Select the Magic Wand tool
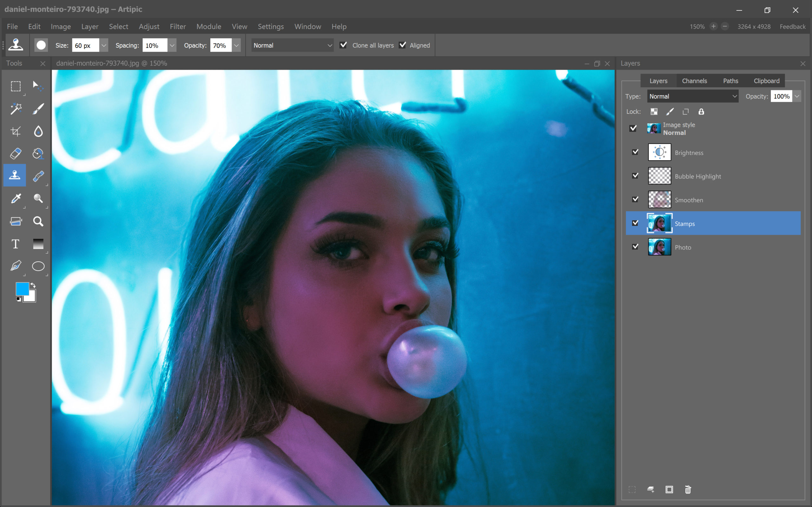Screen dimensions: 812x507 [16, 109]
